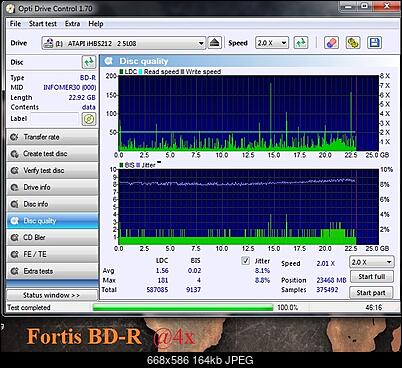Click the disc Label input field
This screenshot has width=402, height=368.
pos(55,119)
